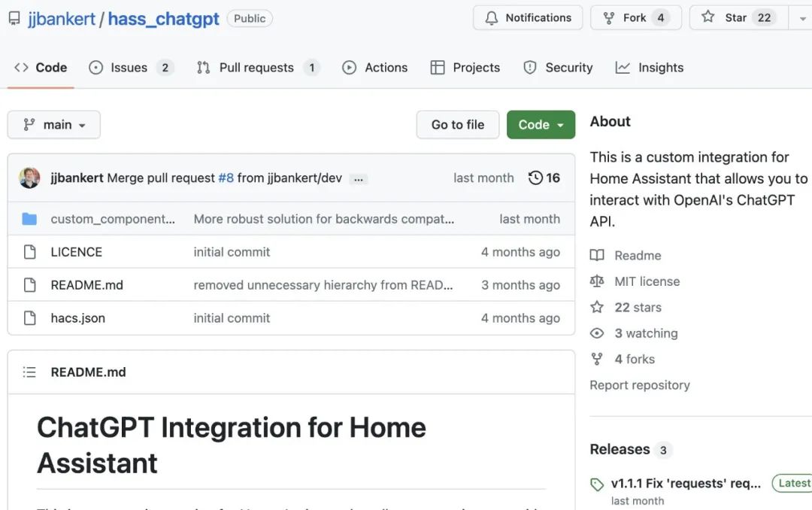Click the watching eye icon

597,333
